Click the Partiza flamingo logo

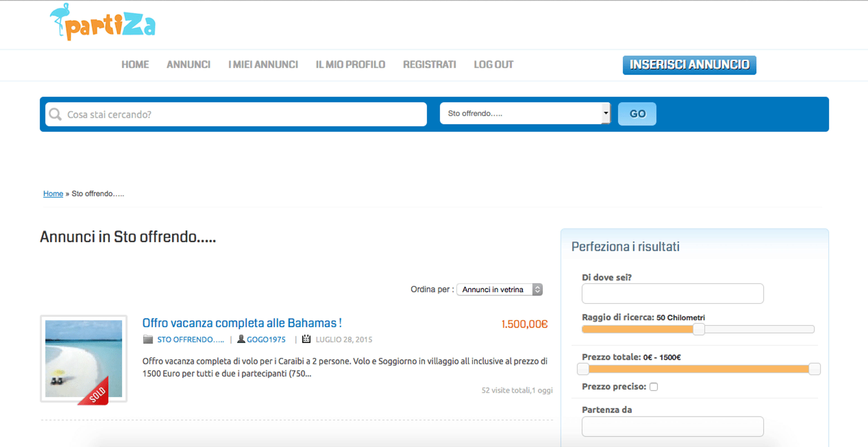click(102, 22)
